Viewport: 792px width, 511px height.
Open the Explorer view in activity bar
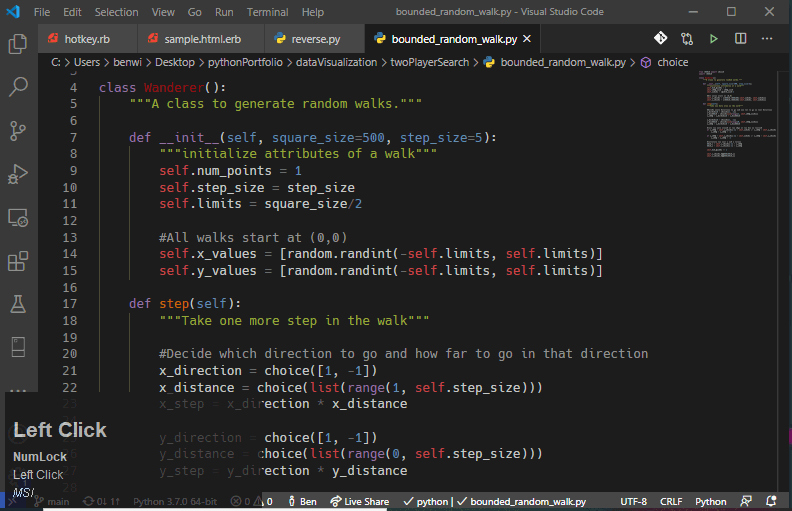click(x=18, y=44)
